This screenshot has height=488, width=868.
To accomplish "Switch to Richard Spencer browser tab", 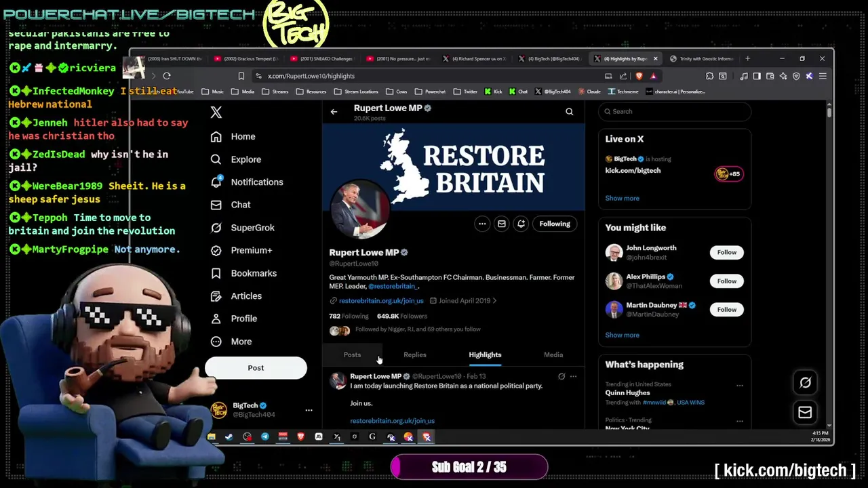I will pyautogui.click(x=475, y=59).
